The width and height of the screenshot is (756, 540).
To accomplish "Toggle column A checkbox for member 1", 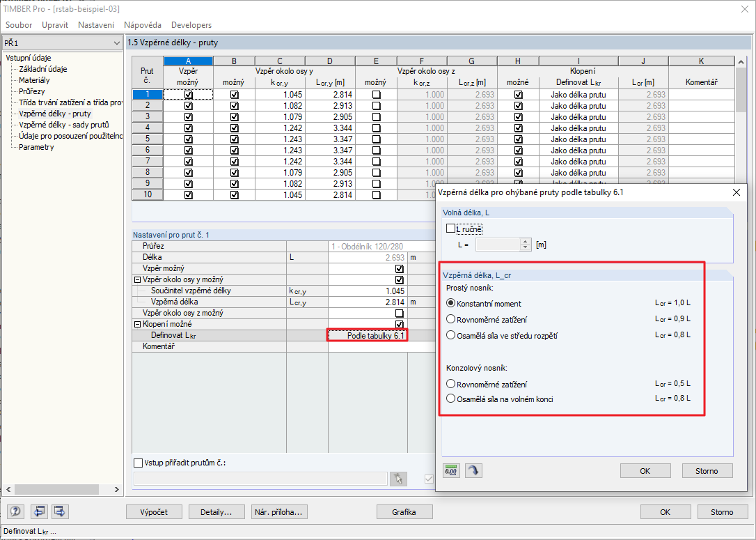I will click(189, 95).
